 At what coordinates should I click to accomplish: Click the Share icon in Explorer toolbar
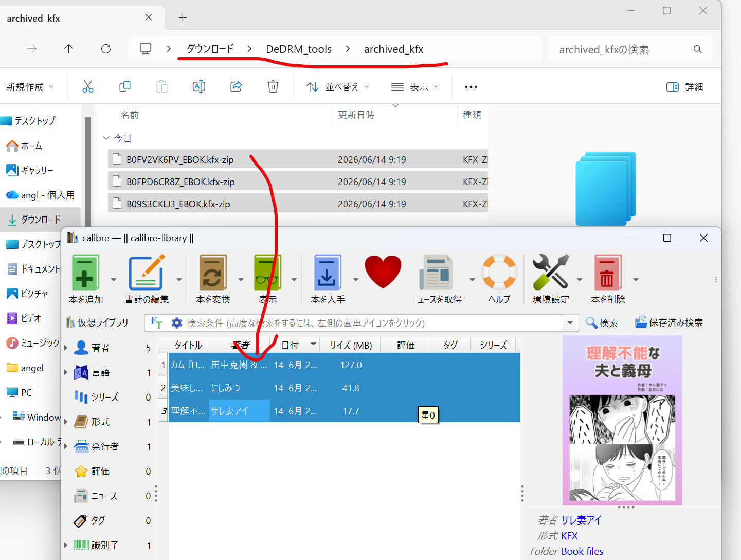236,86
